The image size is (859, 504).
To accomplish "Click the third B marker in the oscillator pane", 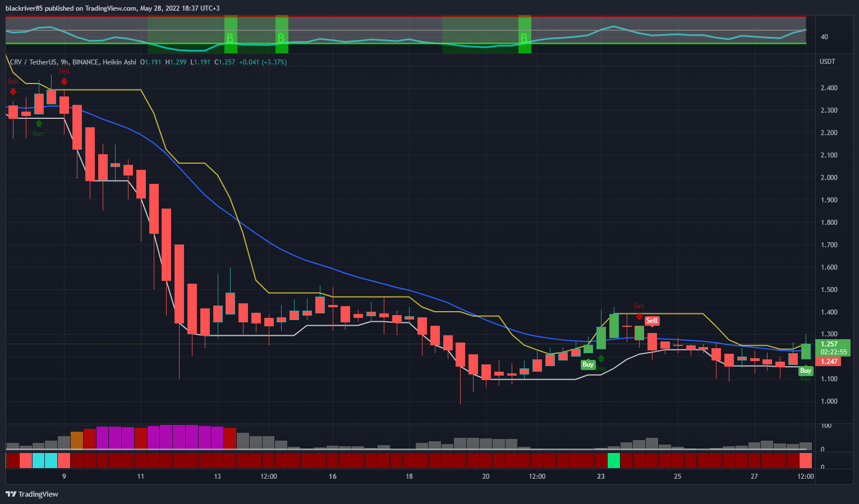I will pos(524,39).
